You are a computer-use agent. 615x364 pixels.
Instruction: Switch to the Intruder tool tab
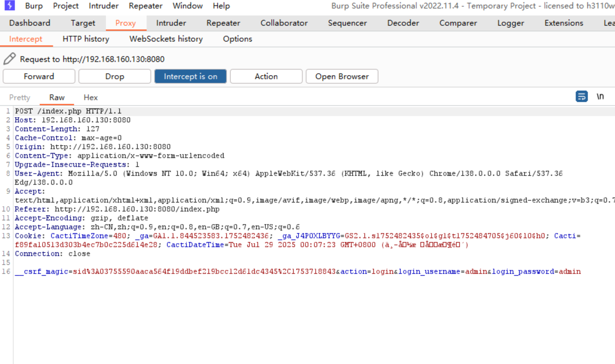pos(171,23)
